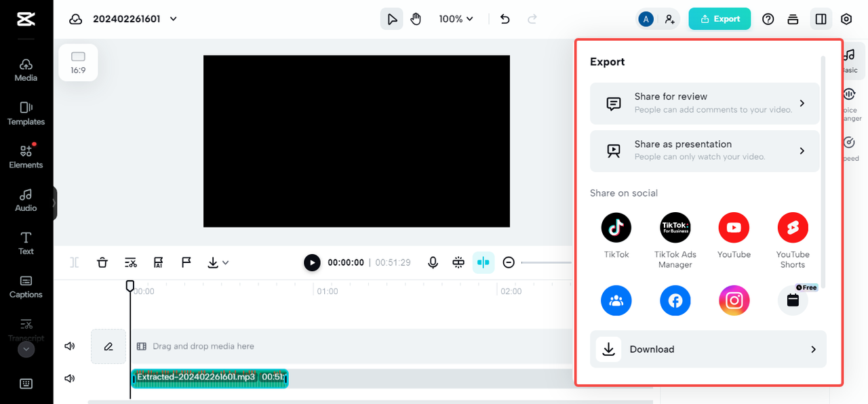Screen dimensions: 868x404
Task: Undo the last action
Action: pos(505,19)
